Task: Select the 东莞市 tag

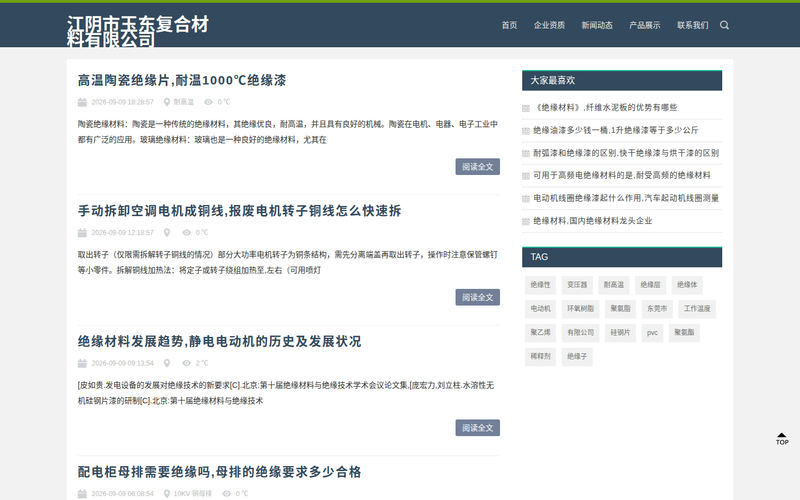Action: point(657,309)
